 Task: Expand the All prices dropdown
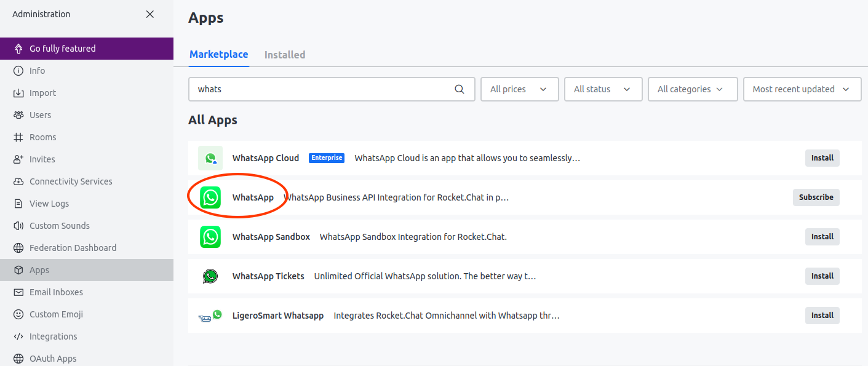click(x=519, y=89)
